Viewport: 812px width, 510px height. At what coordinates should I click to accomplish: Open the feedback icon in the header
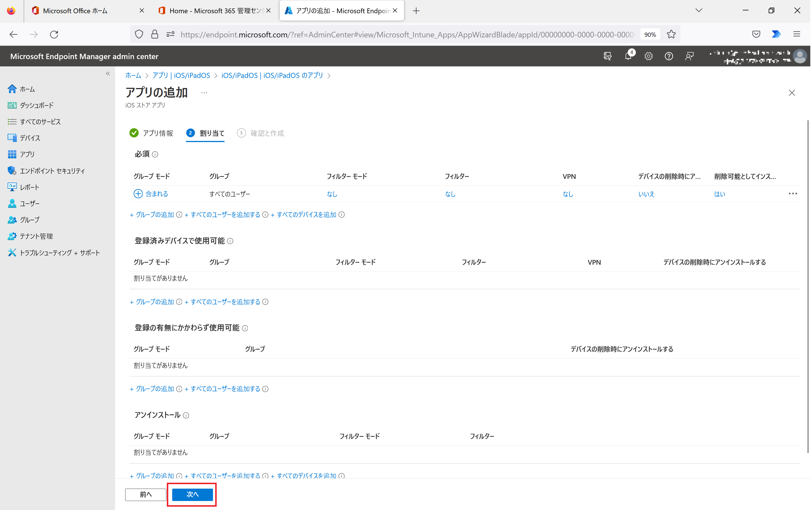(689, 56)
